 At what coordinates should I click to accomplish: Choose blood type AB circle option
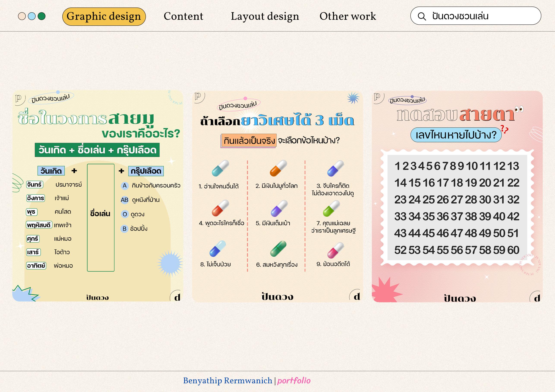(x=125, y=200)
